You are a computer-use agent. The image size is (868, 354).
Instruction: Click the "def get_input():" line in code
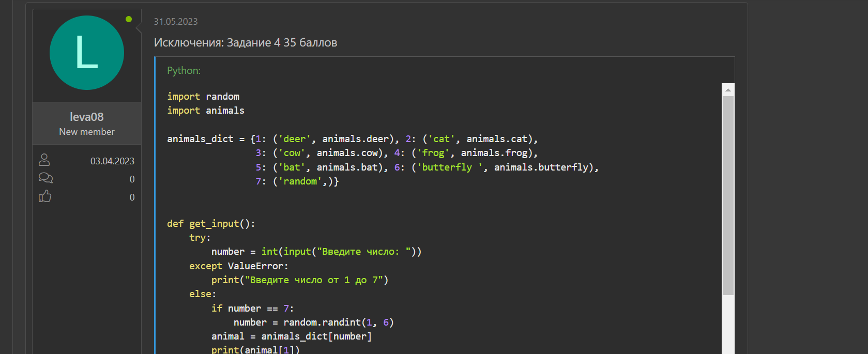211,224
